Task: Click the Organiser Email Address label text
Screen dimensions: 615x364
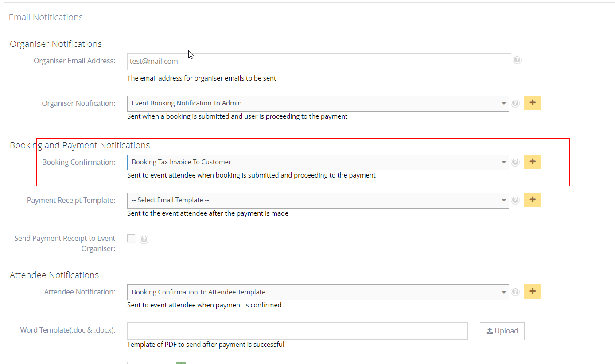Action: [74, 61]
